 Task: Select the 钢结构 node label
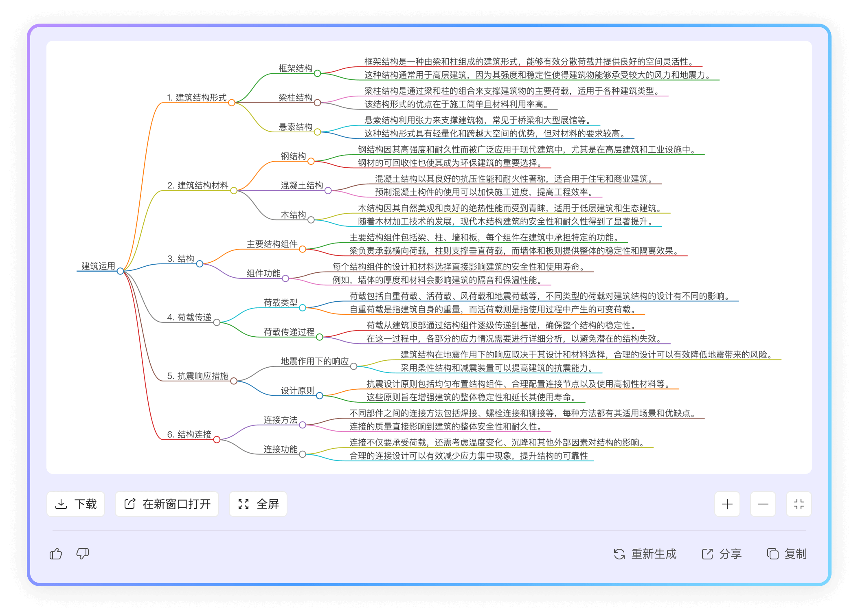[293, 156]
